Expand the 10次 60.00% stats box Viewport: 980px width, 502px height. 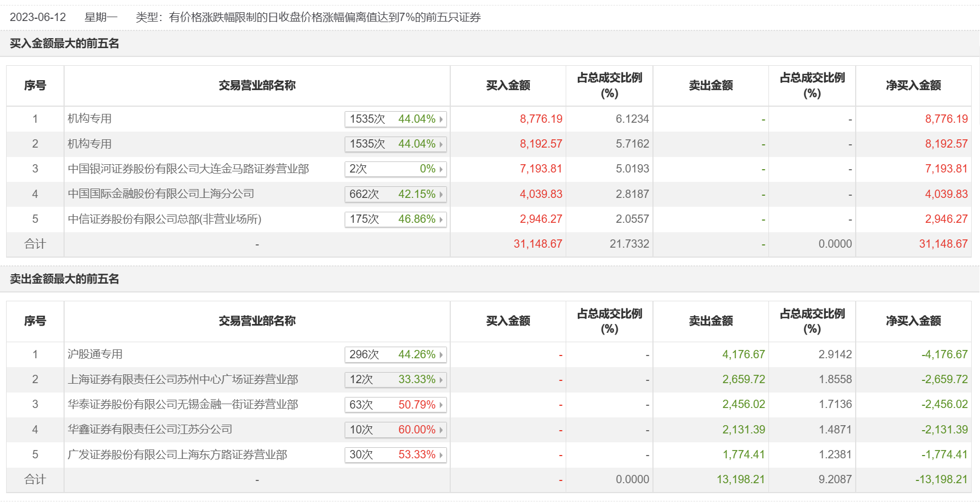click(x=396, y=430)
